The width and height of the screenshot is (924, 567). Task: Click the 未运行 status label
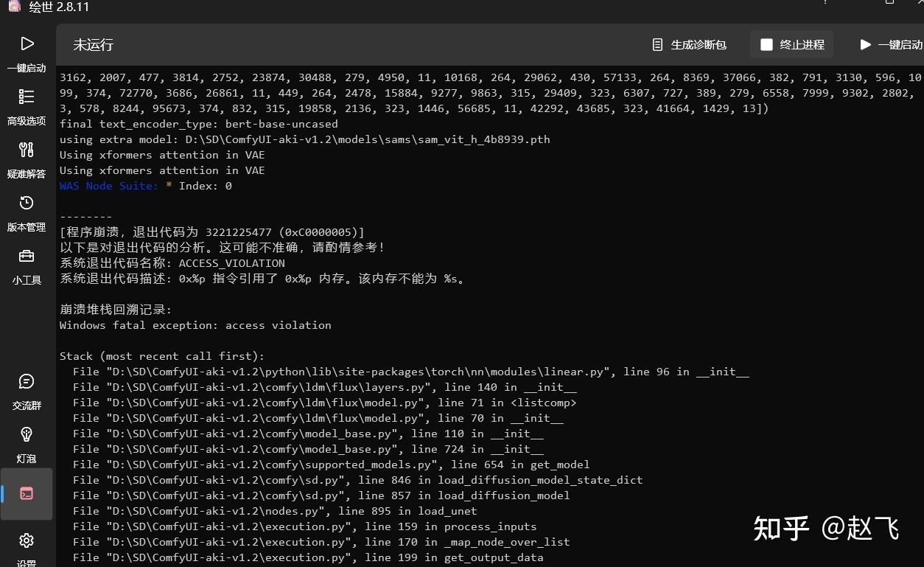(93, 44)
